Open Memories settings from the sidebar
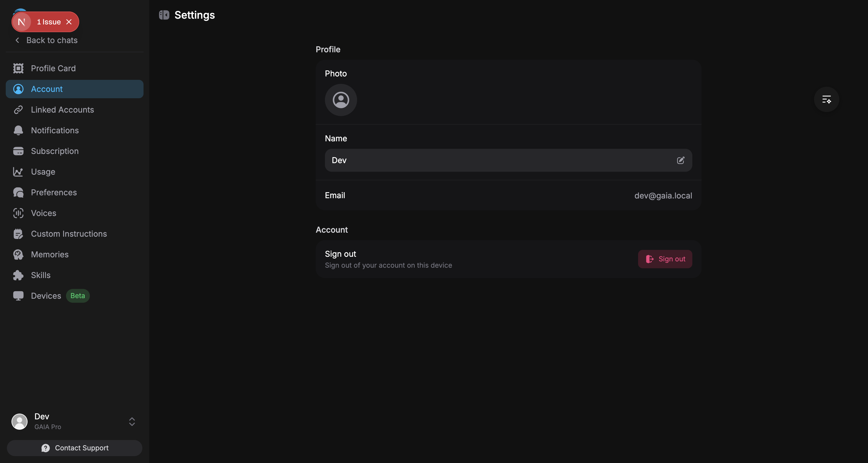This screenshot has height=463, width=868. click(x=74, y=254)
